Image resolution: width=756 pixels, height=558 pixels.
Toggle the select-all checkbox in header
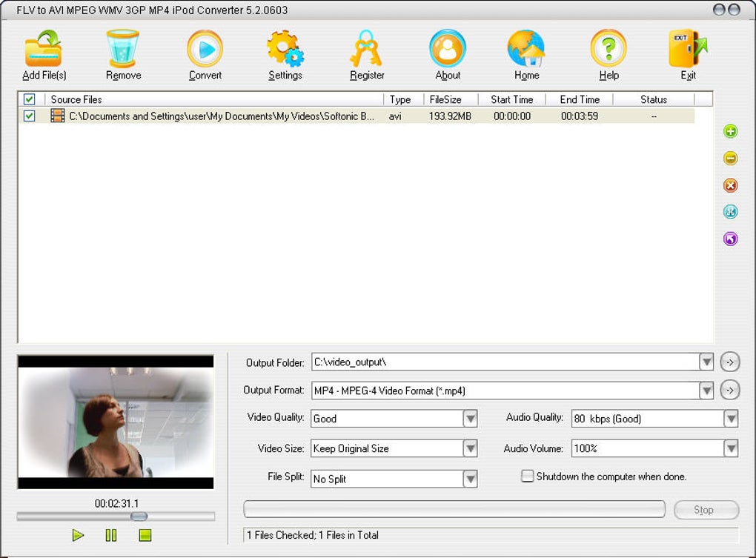30,99
